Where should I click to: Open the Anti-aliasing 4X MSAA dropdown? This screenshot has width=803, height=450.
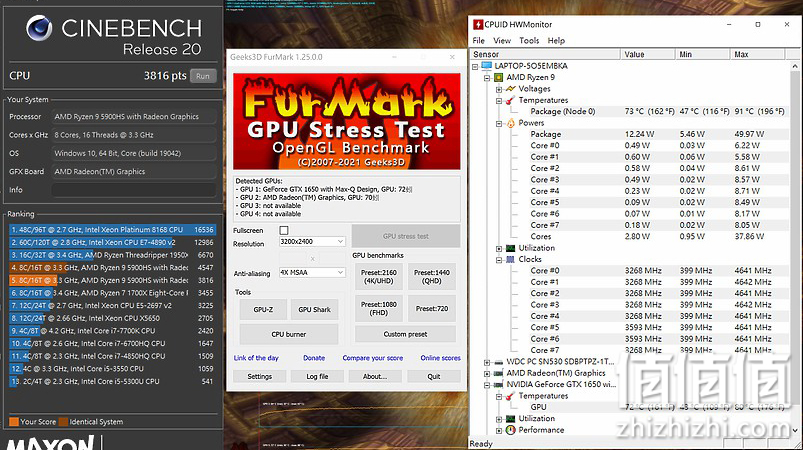pyautogui.click(x=312, y=272)
